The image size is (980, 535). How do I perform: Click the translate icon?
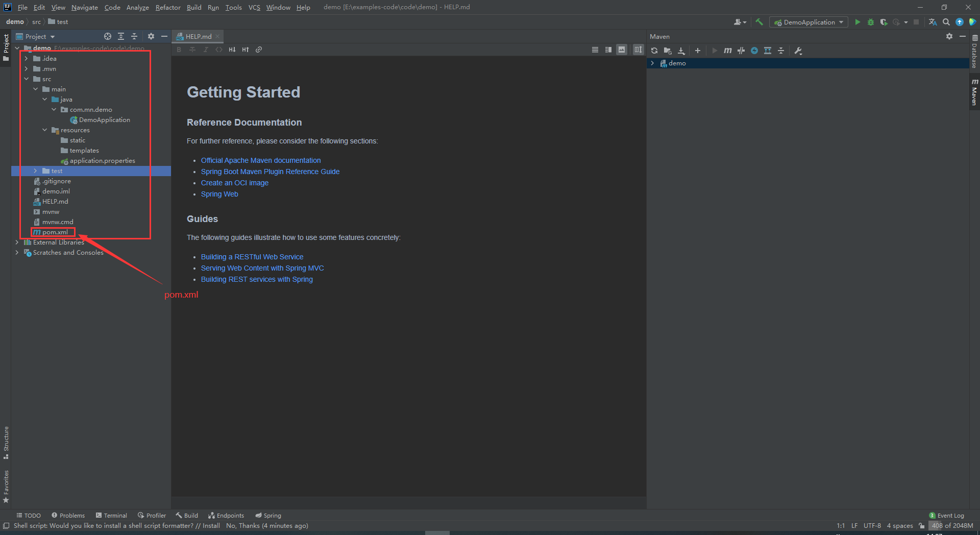point(933,22)
